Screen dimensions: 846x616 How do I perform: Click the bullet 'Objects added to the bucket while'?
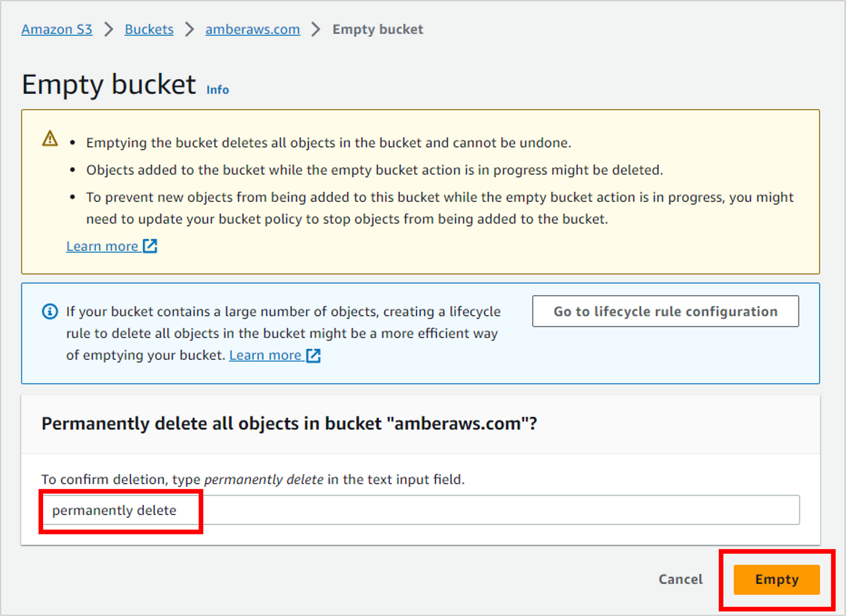click(x=375, y=170)
